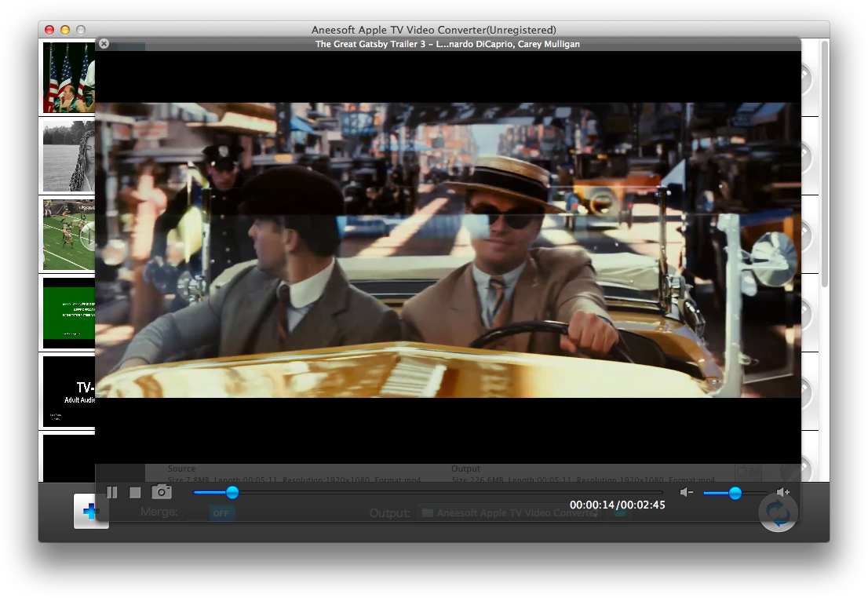868x598 pixels.
Task: Click the volume down speaker icon
Action: pyautogui.click(x=687, y=492)
